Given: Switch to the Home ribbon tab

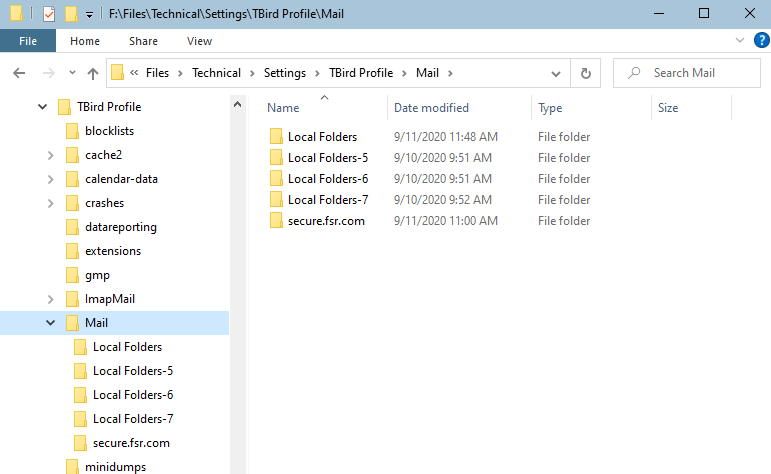Looking at the screenshot, I should coord(85,41).
